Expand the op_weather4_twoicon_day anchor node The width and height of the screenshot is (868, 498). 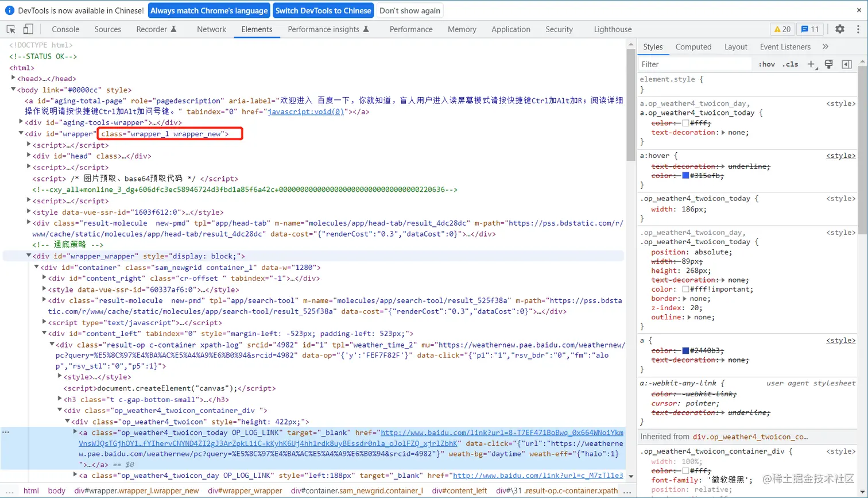point(75,475)
